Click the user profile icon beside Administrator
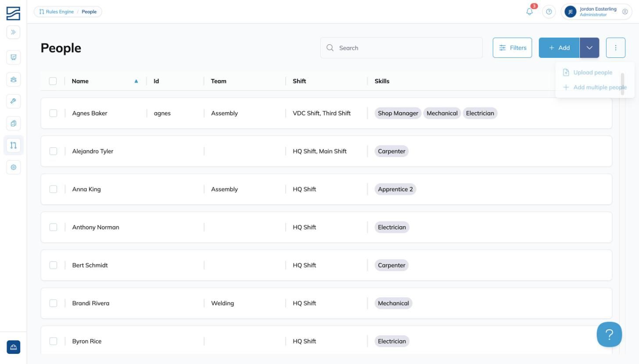 625,12
